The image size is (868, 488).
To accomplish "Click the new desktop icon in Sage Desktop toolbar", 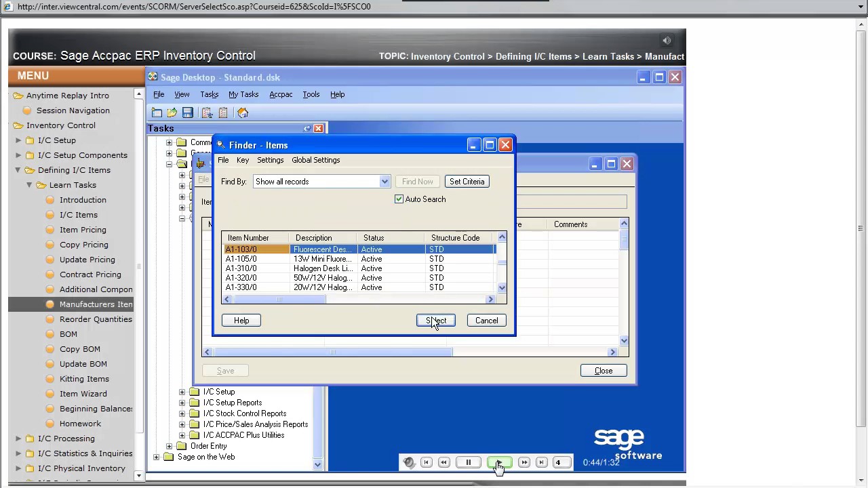I will coord(157,113).
